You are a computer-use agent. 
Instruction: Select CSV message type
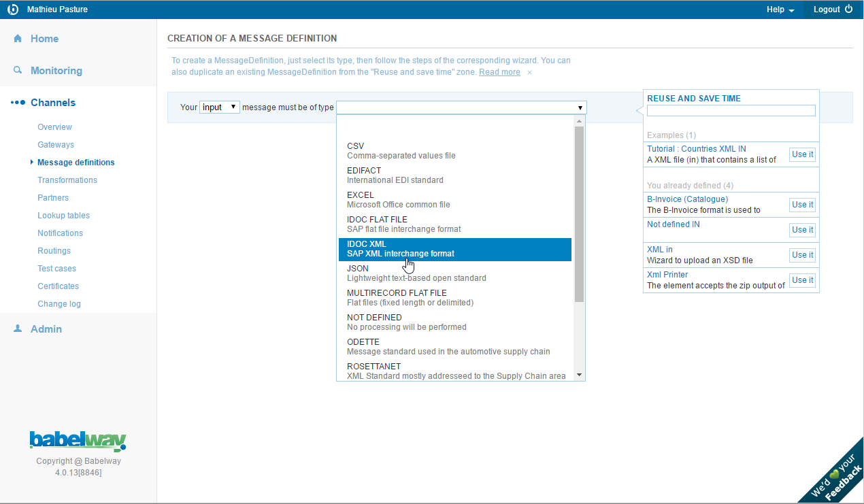[455, 151]
